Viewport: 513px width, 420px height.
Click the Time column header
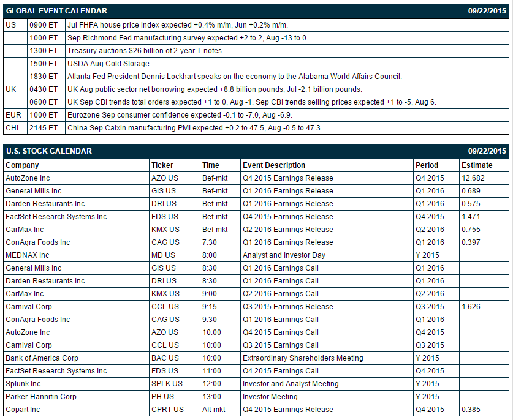coord(211,165)
